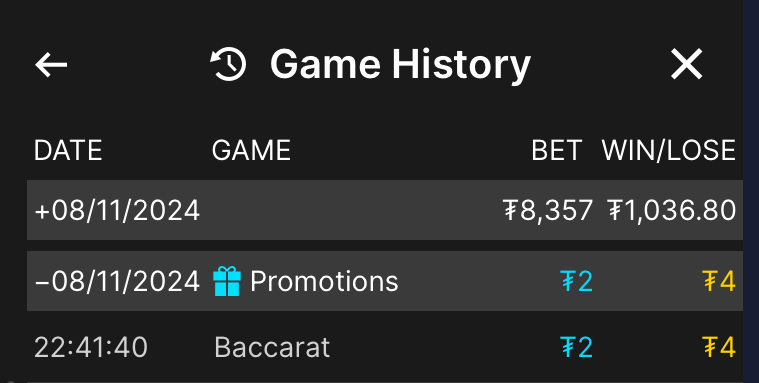Click the Game History title

coord(400,65)
